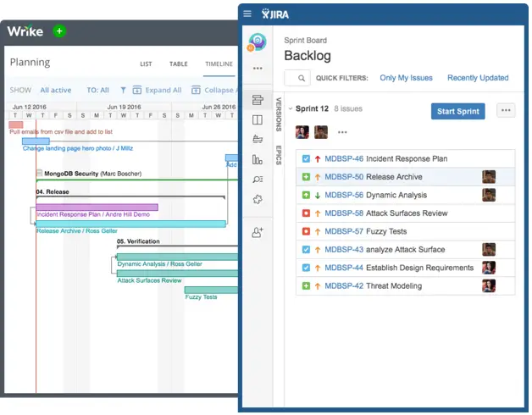Open the three-dots menu below the project avatar
532x415 pixels.
coord(258,69)
